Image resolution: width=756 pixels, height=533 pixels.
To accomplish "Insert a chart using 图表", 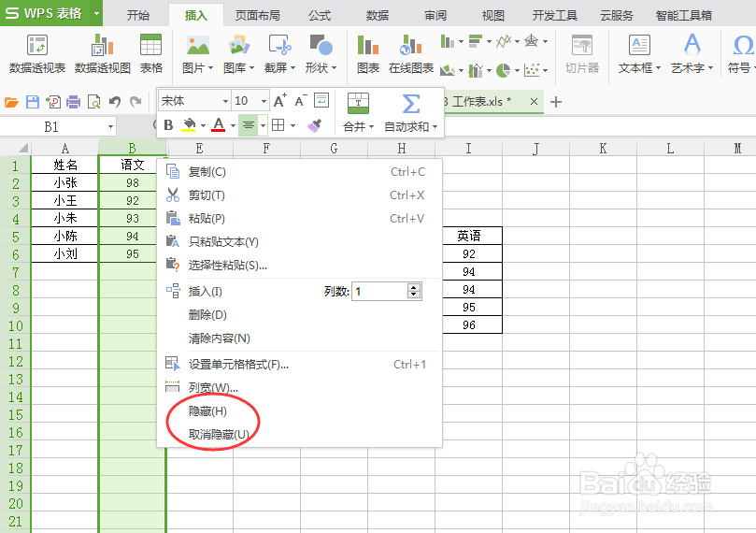I will (368, 53).
